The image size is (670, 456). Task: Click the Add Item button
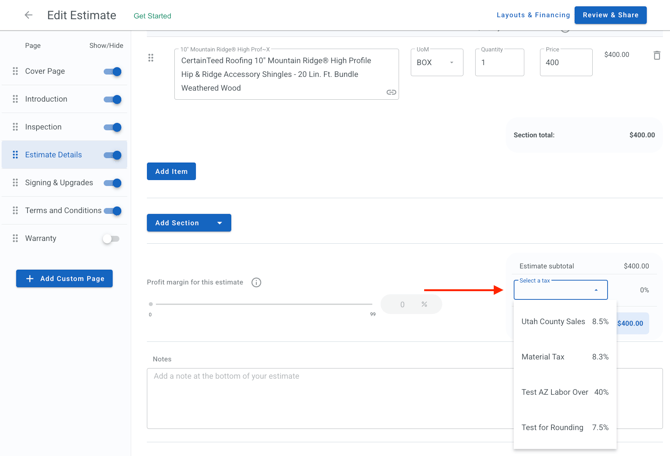[x=171, y=172]
